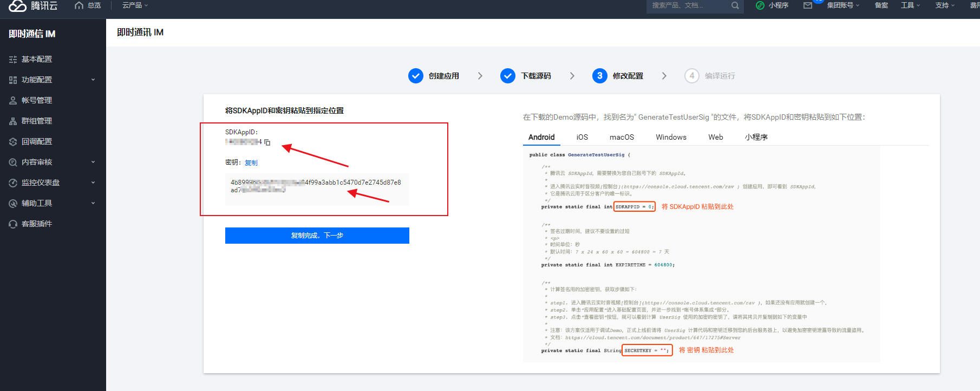The image size is (980, 391).
Task: Click the 下载源码 step label
Action: tap(536, 76)
